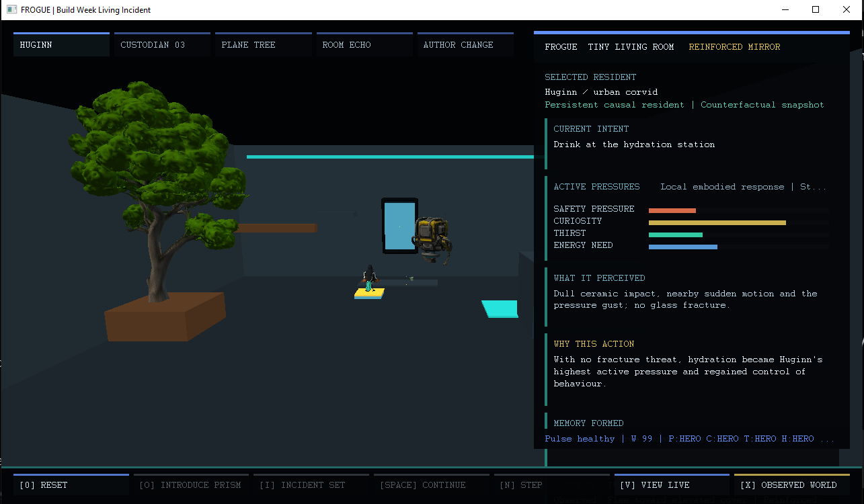Viewport: 864px width, 504px height.
Task: Click [SPACE] CONTINUE playback button
Action: (432, 485)
